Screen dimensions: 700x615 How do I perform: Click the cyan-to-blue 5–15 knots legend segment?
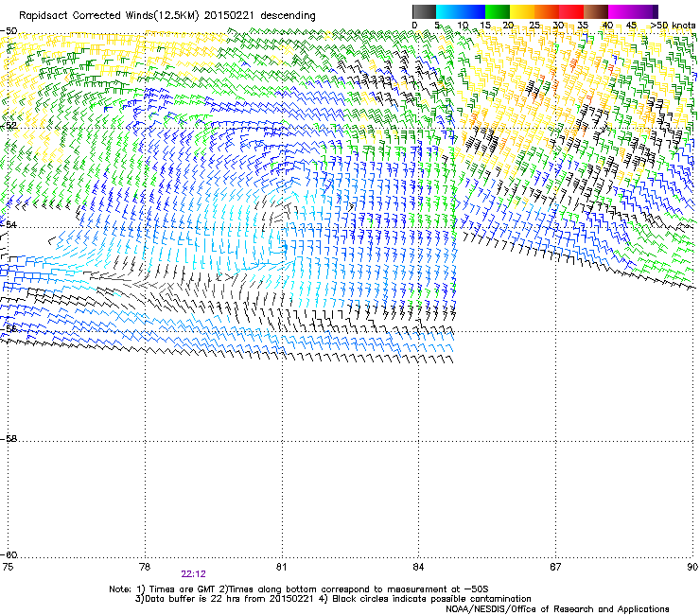tap(461, 11)
